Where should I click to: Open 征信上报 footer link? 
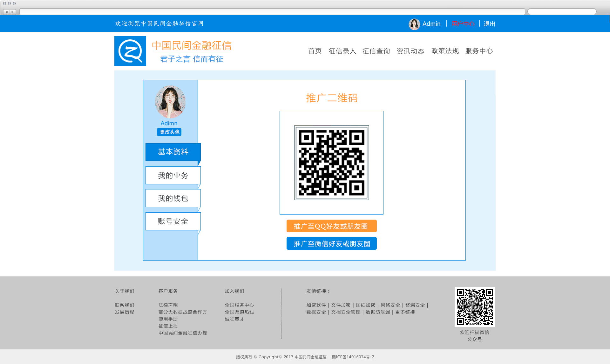[x=168, y=326]
